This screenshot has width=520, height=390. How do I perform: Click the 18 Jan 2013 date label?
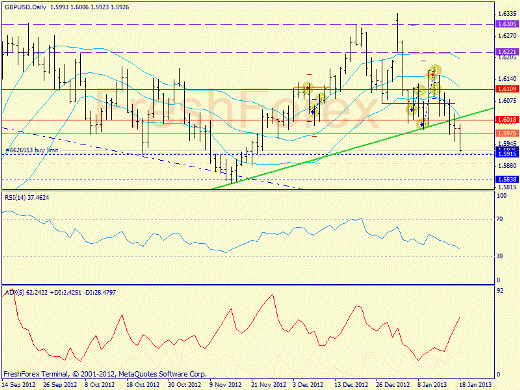coord(475,384)
